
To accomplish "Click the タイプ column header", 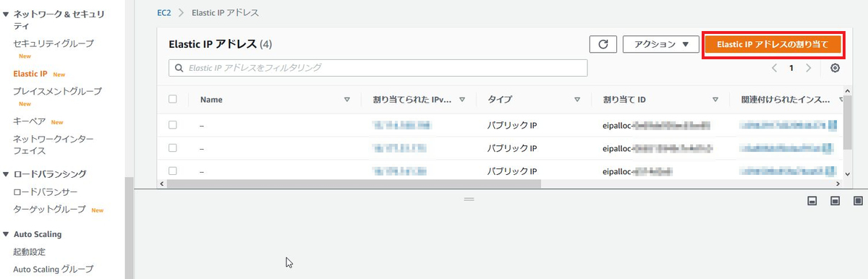I will coord(501,100).
